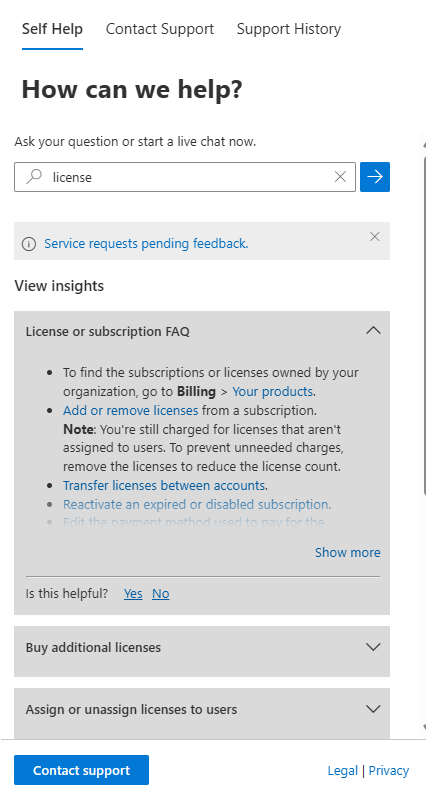Clear the license search text
This screenshot has width=427, height=796.
click(x=340, y=177)
